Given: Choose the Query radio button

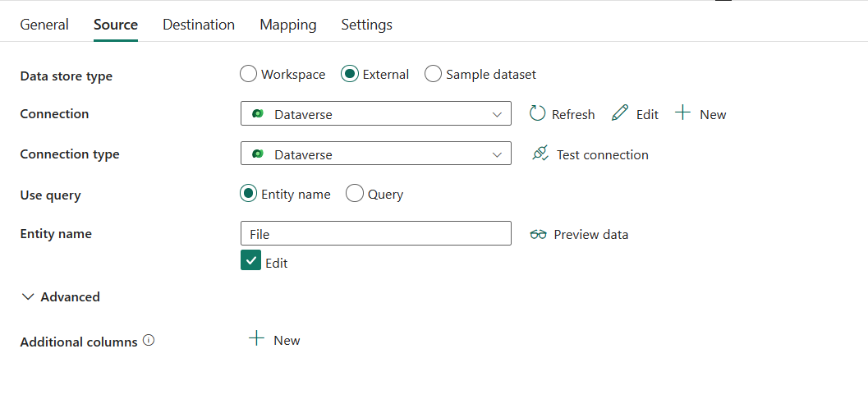Looking at the screenshot, I should click(355, 194).
